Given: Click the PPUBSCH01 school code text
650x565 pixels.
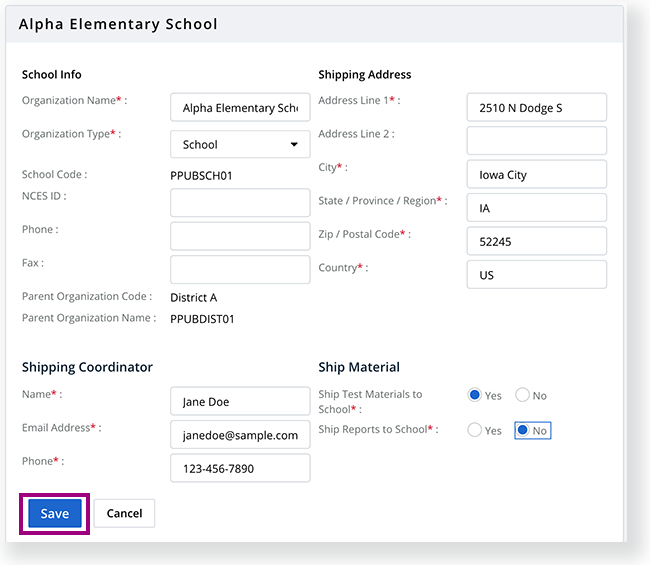Looking at the screenshot, I should [201, 176].
